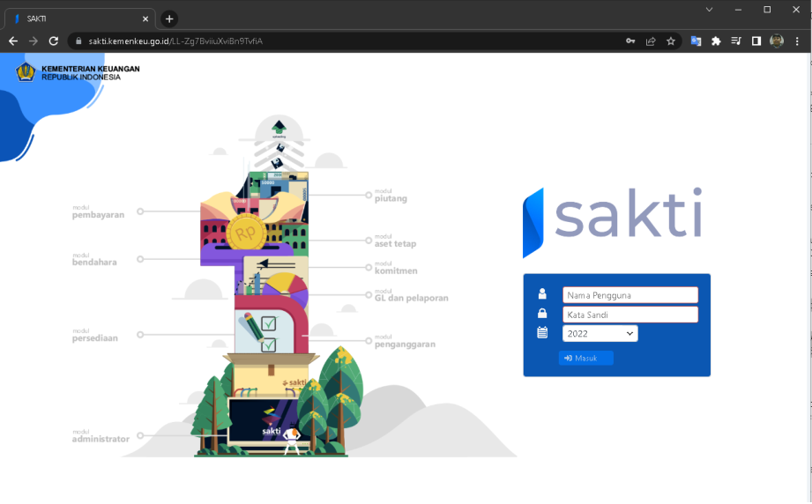This screenshot has width=812, height=504.
Task: Click the Kementerian Keuangan logo
Action: pyautogui.click(x=26, y=72)
